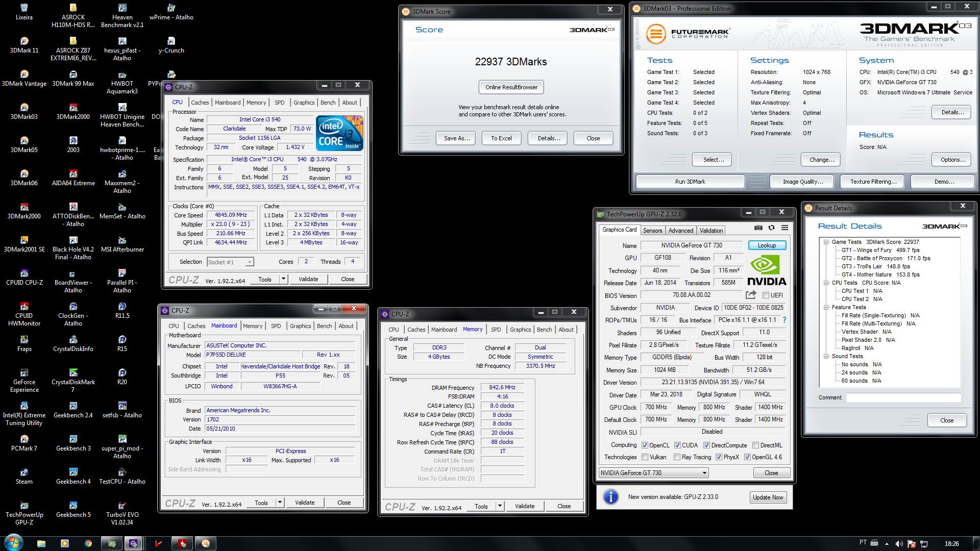Click Update Now for GPU-Z
The height and width of the screenshot is (551, 980).
768,497
